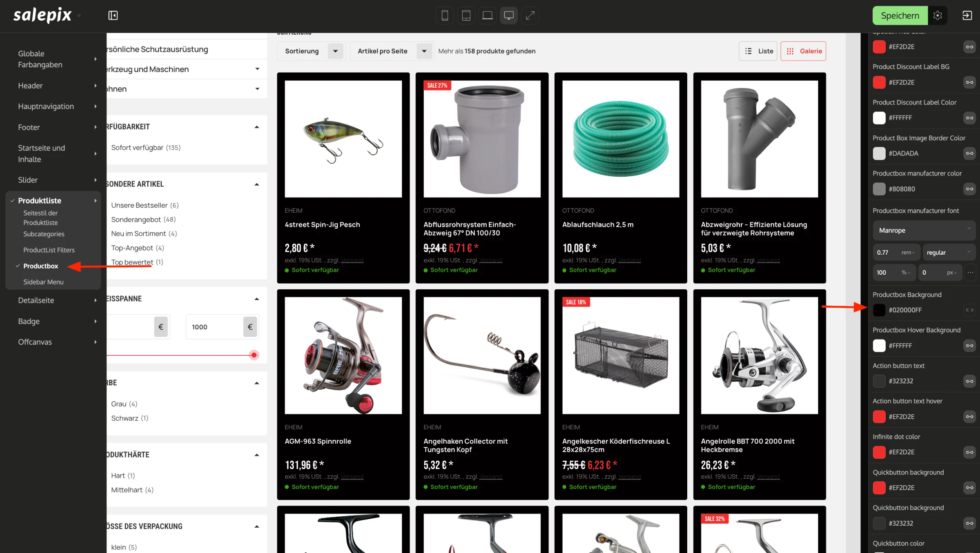
Task: Collapse the Preisspanne filter section
Action: pos(257,299)
